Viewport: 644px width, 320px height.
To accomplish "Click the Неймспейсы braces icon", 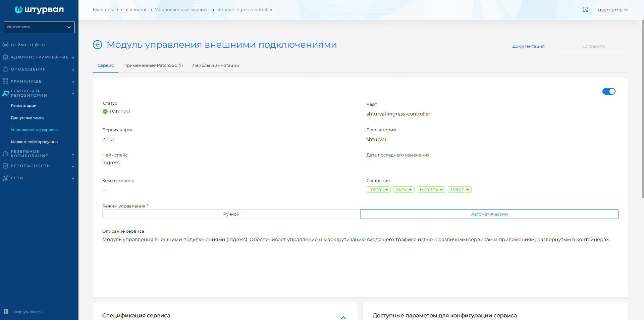I will [5, 45].
